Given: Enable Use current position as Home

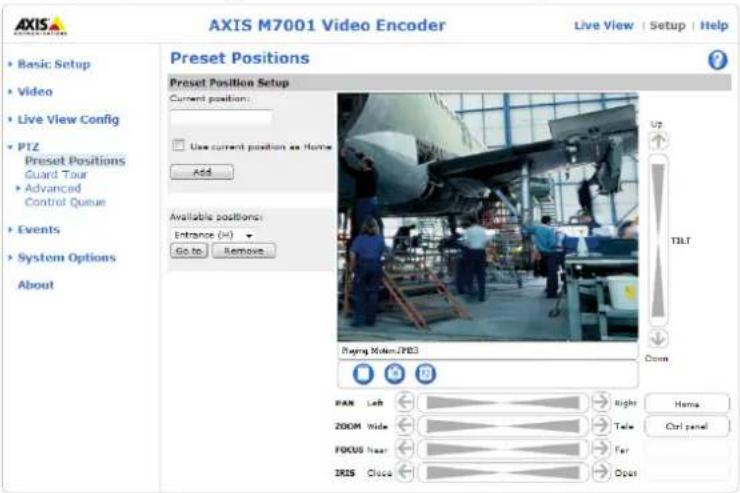Looking at the screenshot, I should click(x=178, y=145).
